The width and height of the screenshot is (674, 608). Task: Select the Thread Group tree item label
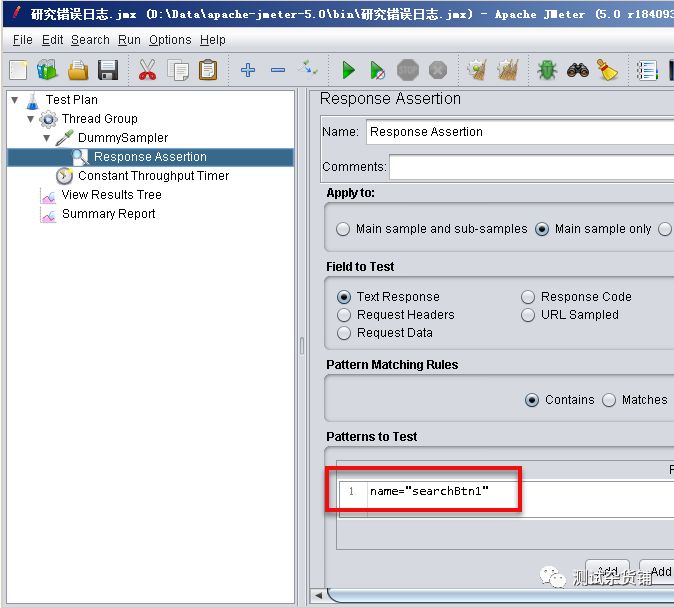(99, 119)
